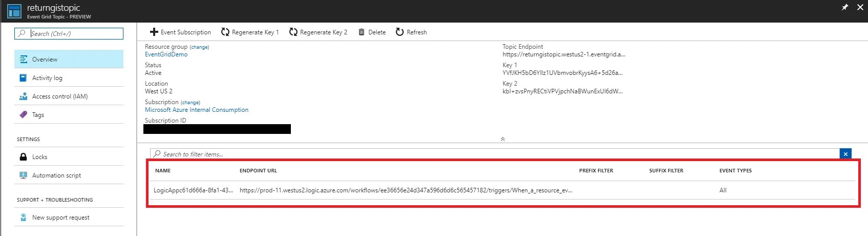Click the Locks padlock icon

23,157
